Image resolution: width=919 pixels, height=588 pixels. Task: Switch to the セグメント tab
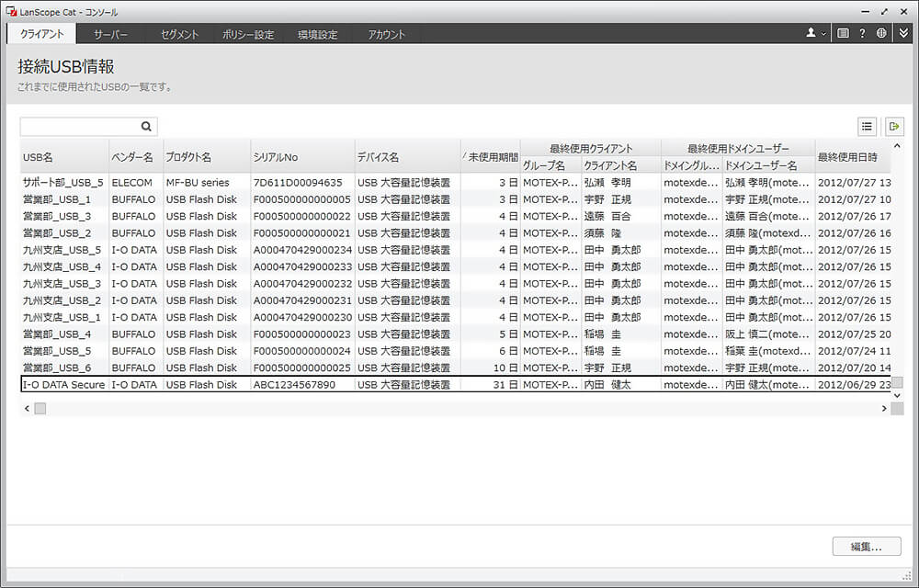[x=180, y=35]
